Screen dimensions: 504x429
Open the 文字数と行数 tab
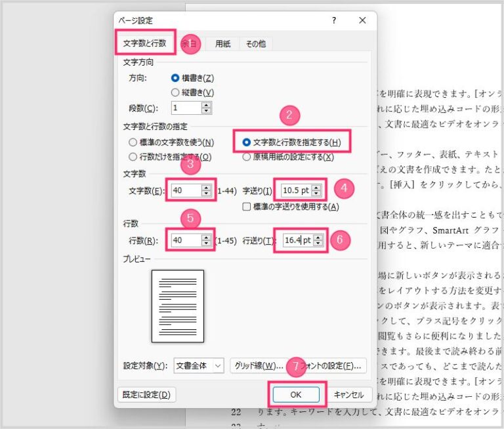144,43
